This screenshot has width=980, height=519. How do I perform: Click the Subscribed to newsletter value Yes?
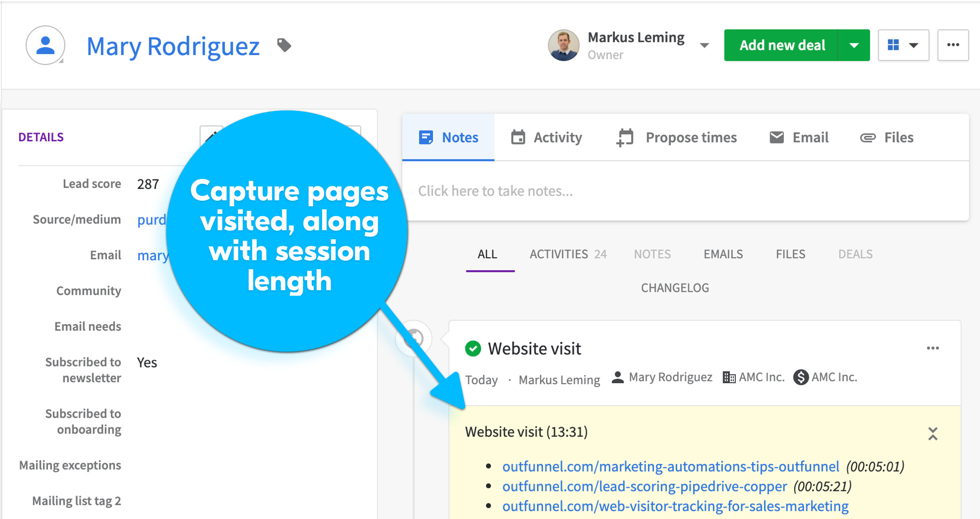(x=147, y=363)
